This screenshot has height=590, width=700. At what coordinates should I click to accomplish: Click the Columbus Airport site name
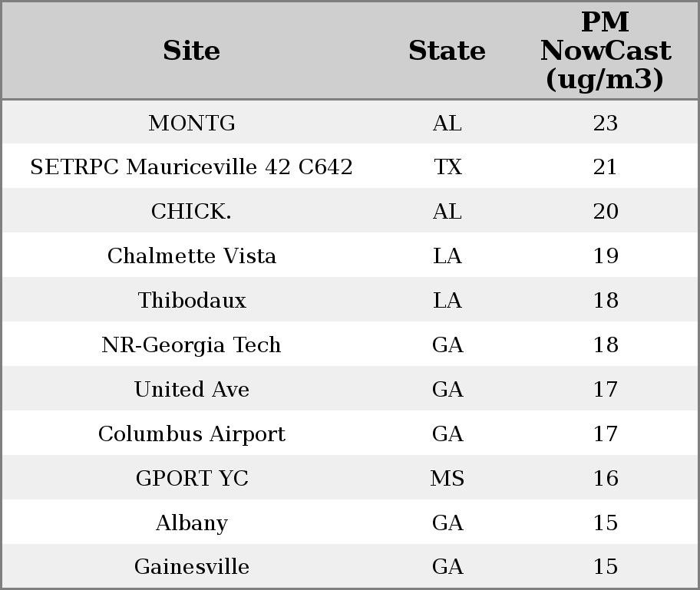[x=191, y=434]
